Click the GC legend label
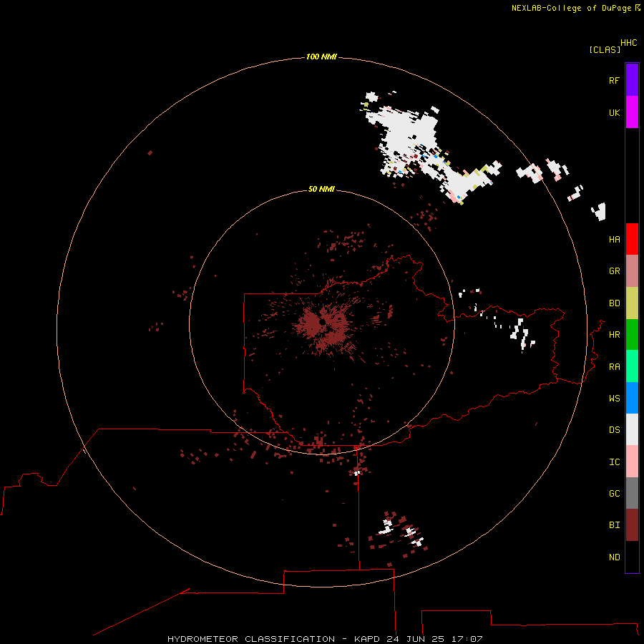Screen dimensions: 644x644 coord(614,494)
